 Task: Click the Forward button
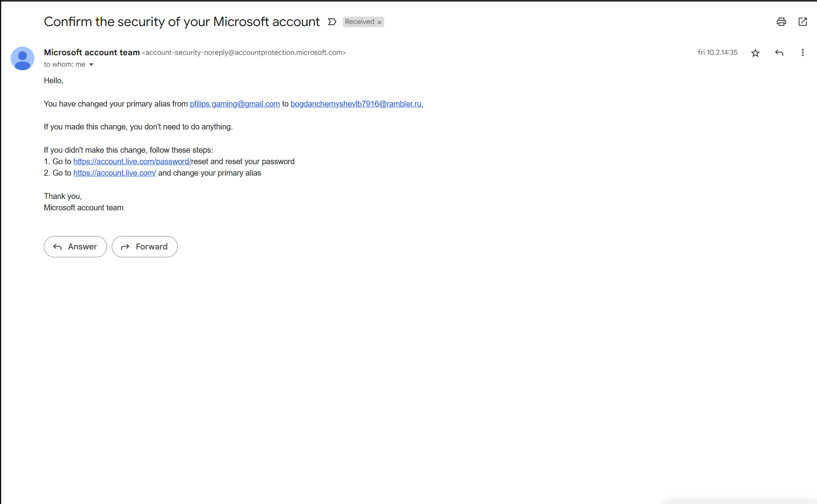(145, 247)
